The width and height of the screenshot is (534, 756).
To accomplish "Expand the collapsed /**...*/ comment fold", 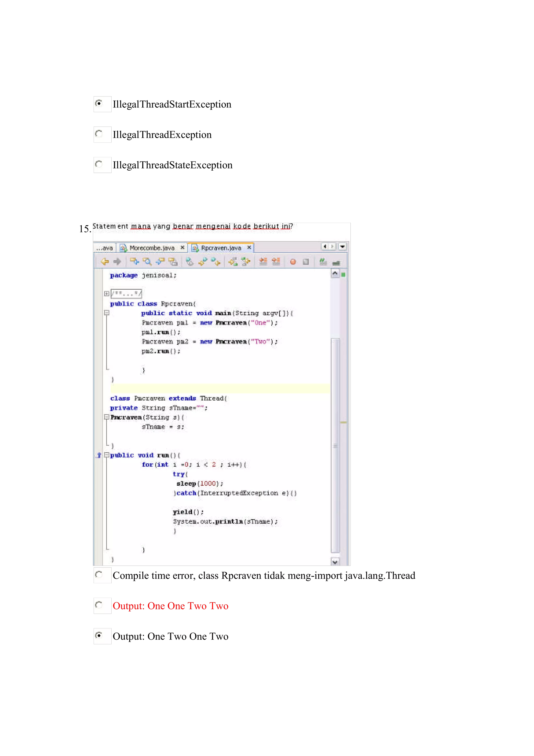I will [107, 293].
